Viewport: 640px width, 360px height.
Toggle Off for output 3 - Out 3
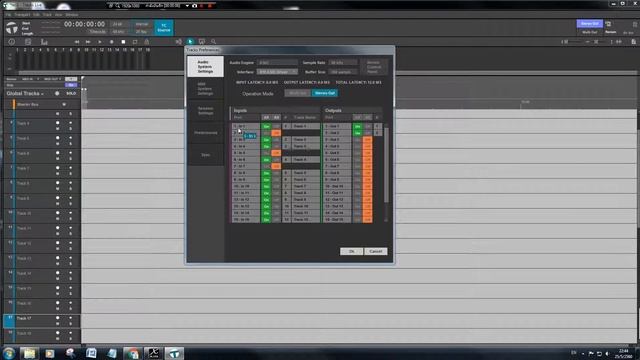click(x=367, y=140)
